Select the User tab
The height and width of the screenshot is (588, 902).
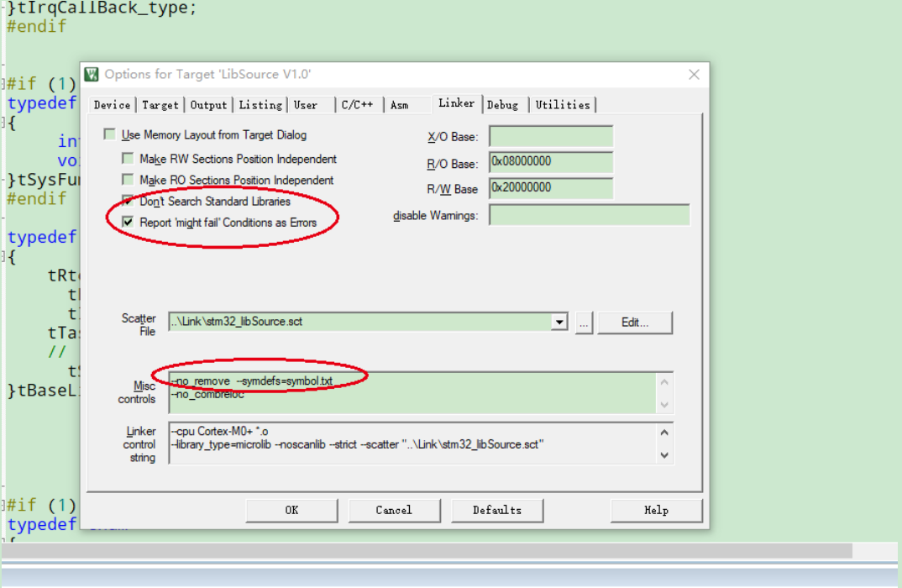click(306, 105)
